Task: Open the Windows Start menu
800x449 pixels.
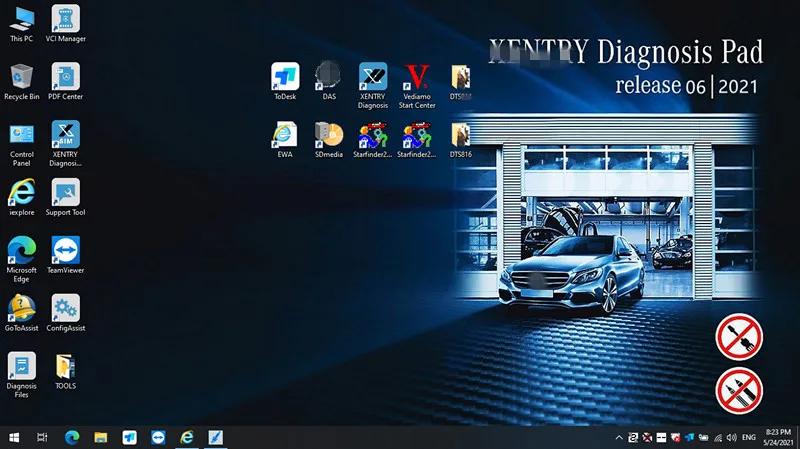Action: pos(14,437)
